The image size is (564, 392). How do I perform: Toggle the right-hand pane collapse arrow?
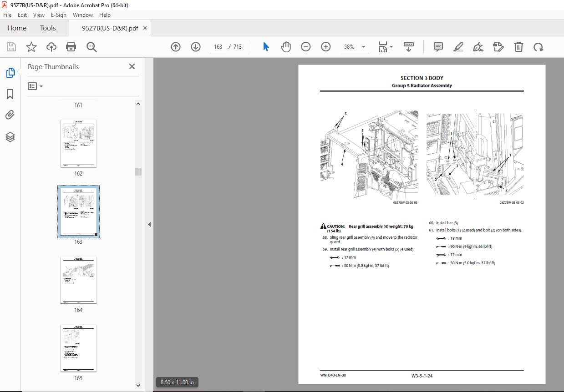(x=149, y=224)
